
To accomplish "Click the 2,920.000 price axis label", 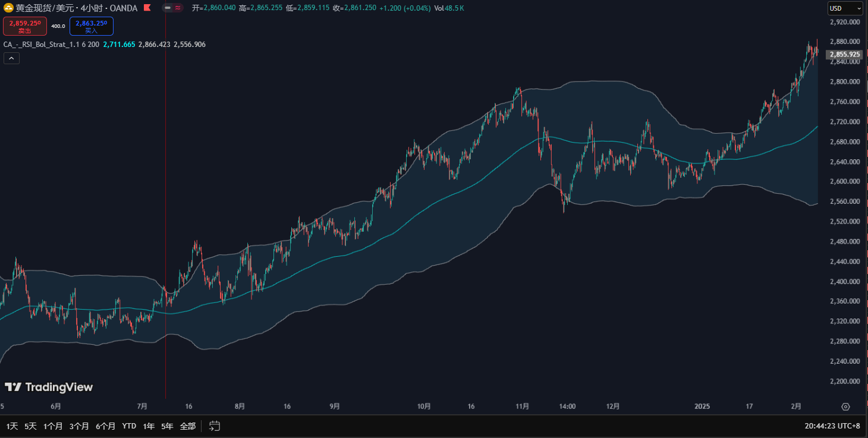I will click(845, 22).
